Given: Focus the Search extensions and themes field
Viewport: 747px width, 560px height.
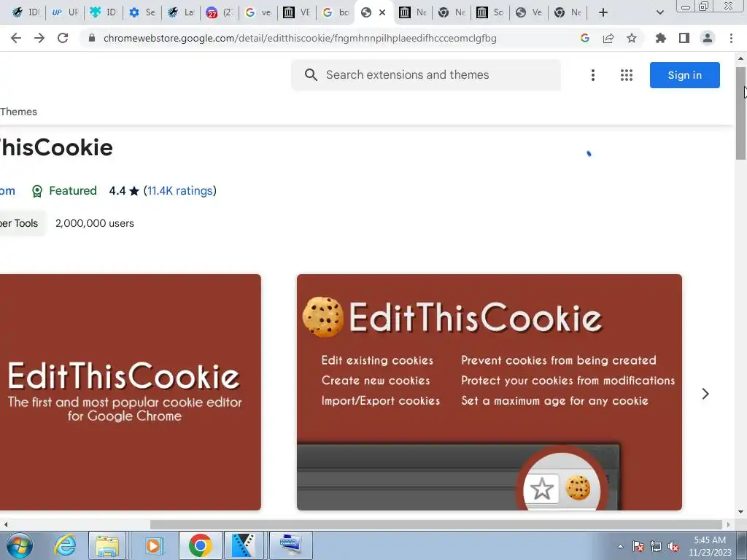Looking at the screenshot, I should pyautogui.click(x=426, y=75).
